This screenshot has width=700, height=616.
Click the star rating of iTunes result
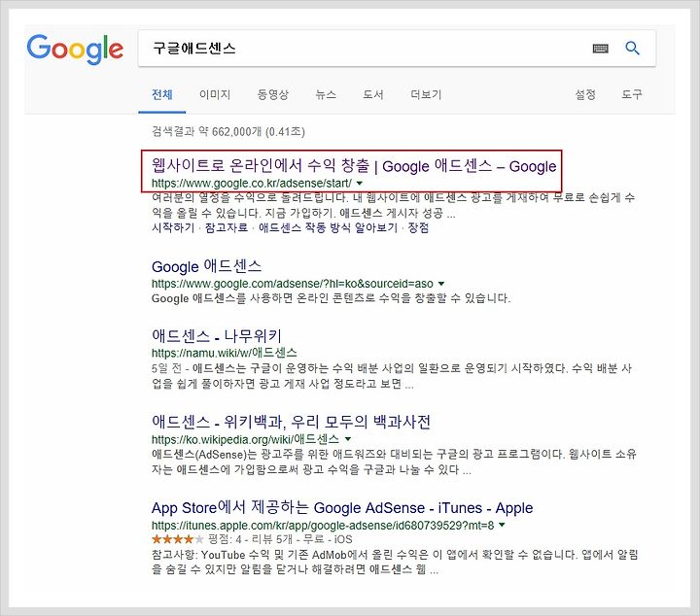click(178, 539)
